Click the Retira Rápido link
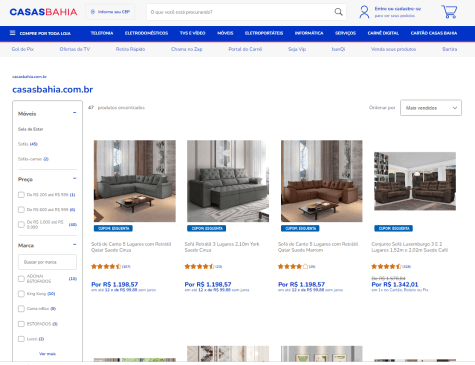475x365 pixels. [x=130, y=49]
